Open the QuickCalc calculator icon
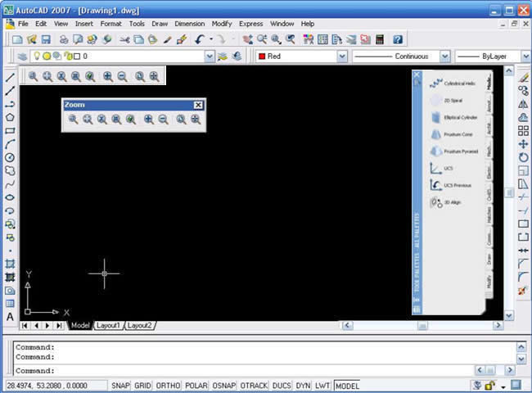The image size is (532, 393). (380, 39)
